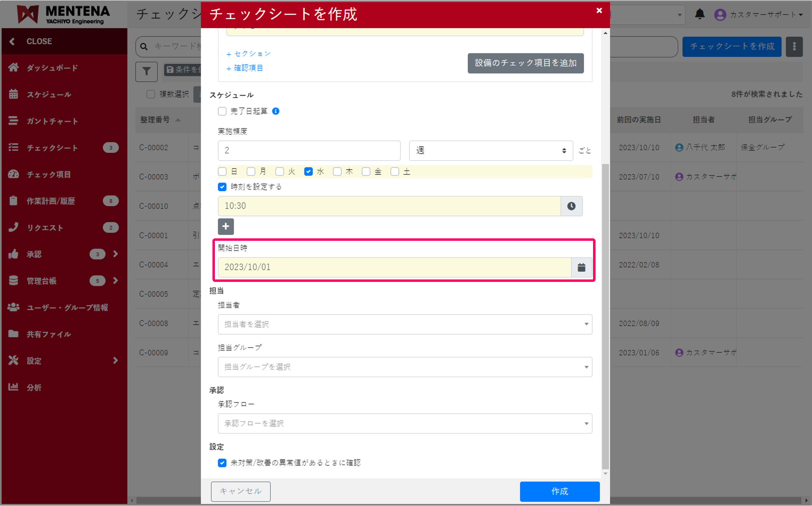Open the clock picker beside the 10:30 field
The width and height of the screenshot is (812, 506).
tap(571, 206)
